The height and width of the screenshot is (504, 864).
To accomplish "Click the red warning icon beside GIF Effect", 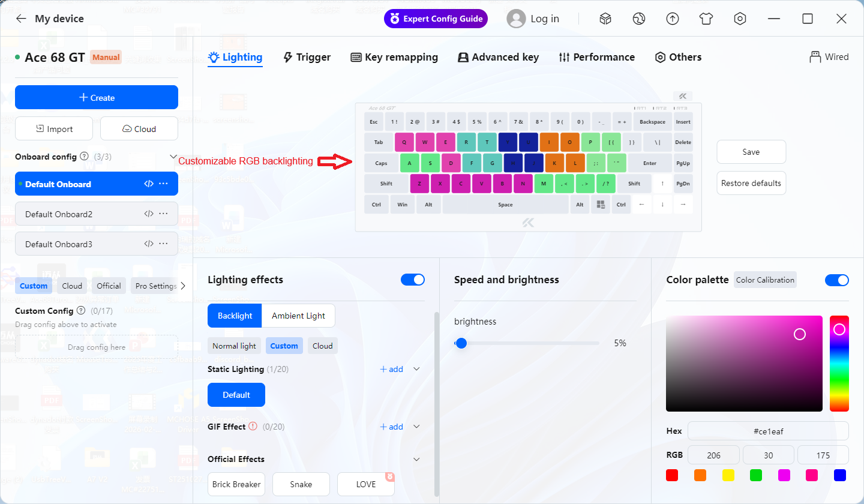I will tap(253, 427).
